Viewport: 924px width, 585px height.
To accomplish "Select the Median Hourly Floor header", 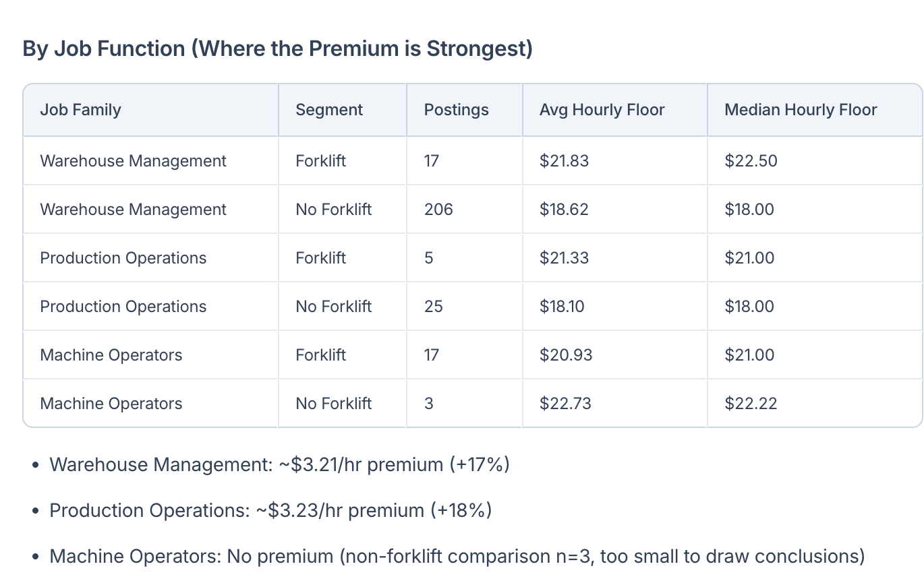I will (801, 110).
